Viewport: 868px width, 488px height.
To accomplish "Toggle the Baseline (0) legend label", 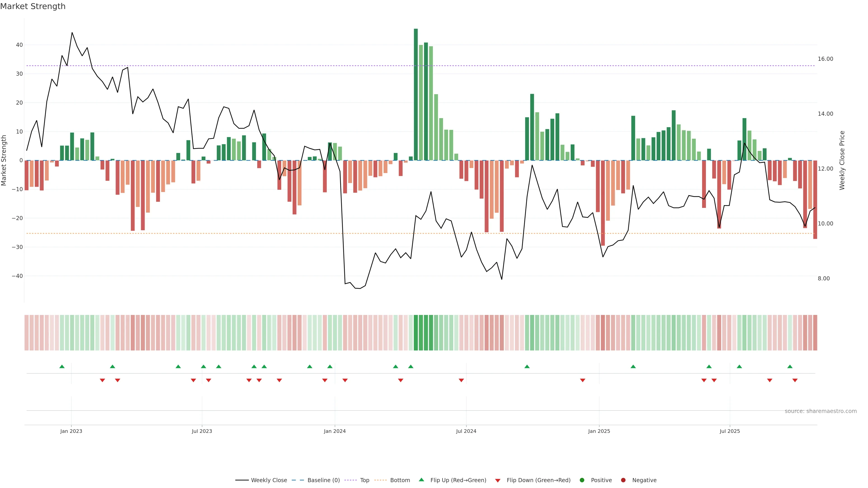I will pyautogui.click(x=323, y=480).
